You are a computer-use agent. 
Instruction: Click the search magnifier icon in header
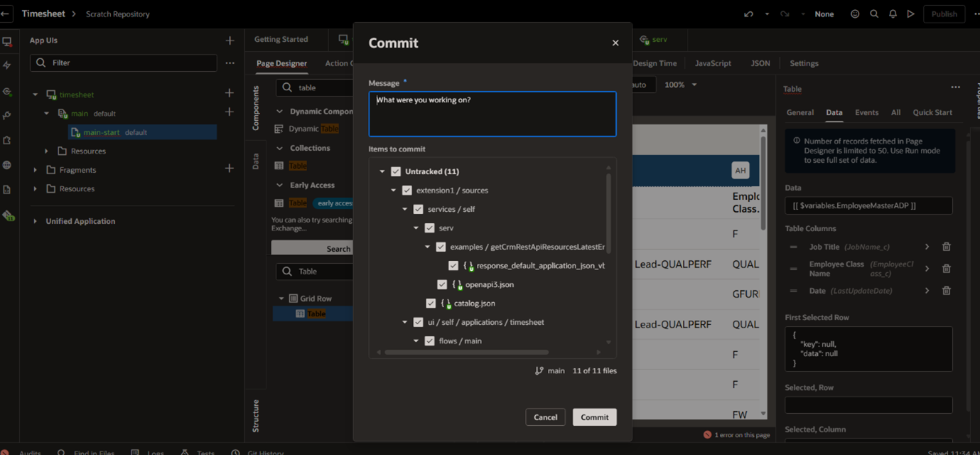[x=874, y=14]
